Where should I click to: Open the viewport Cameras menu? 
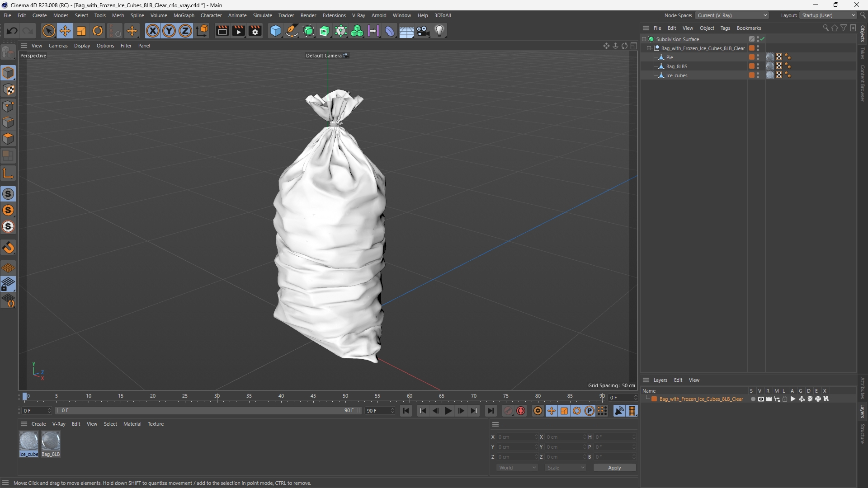58,46
